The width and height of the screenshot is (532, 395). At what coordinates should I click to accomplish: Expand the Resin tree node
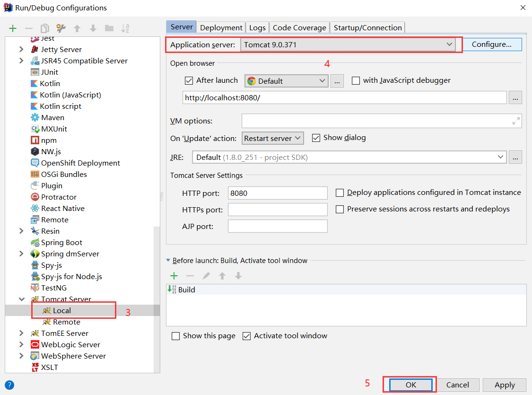coord(21,231)
